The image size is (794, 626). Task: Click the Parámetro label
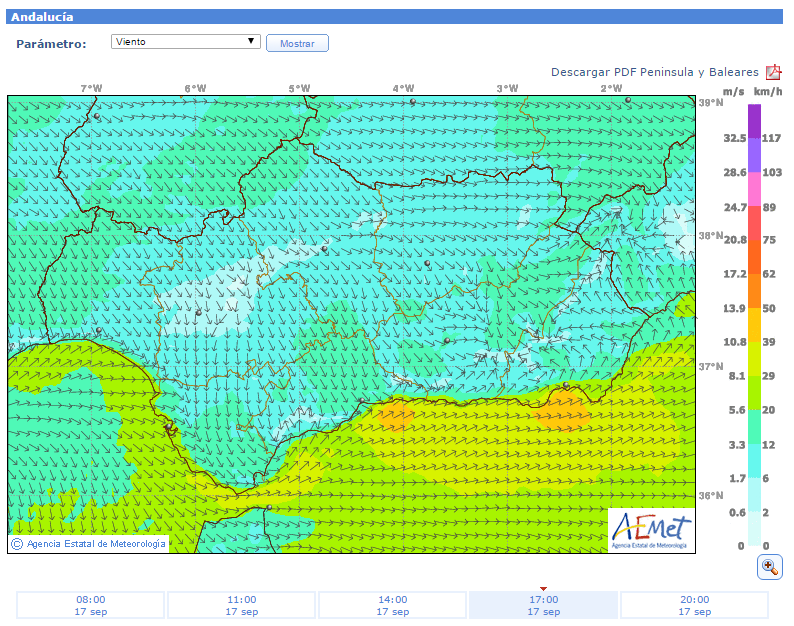(x=51, y=44)
